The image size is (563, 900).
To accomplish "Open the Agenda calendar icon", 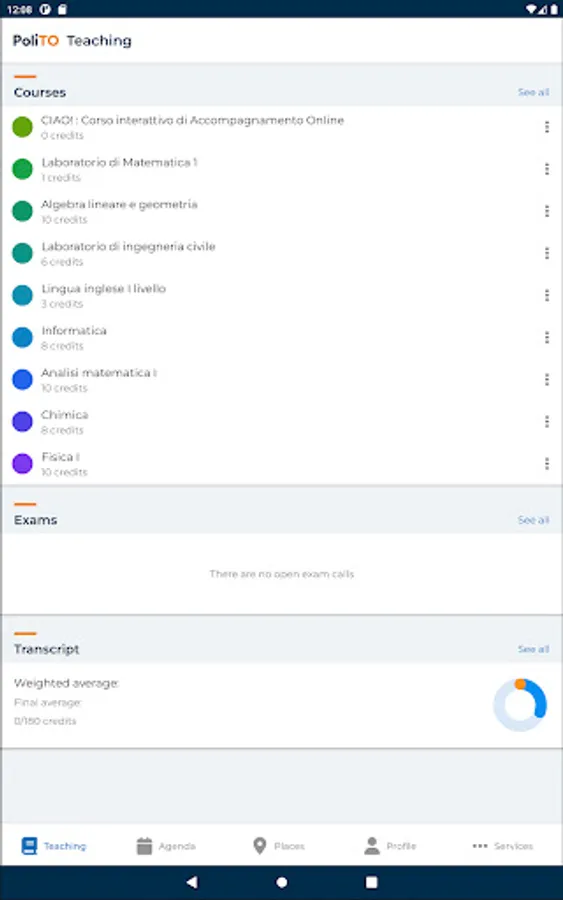I will [x=145, y=845].
